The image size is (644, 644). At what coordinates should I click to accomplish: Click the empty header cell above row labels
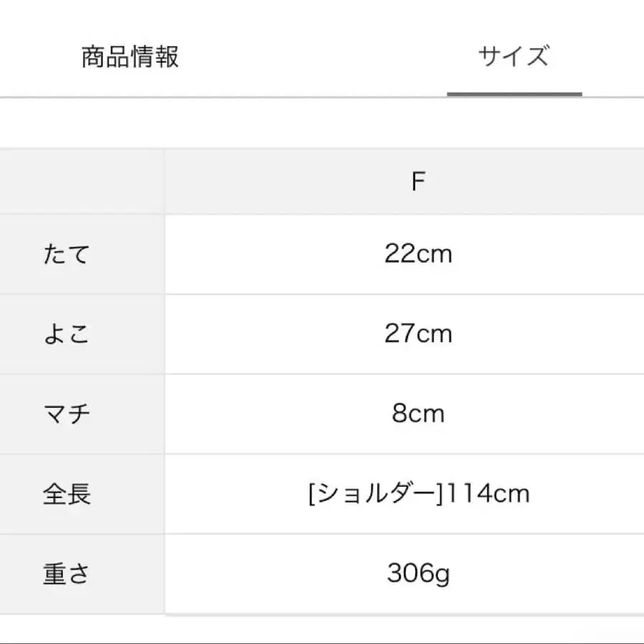coord(82,180)
